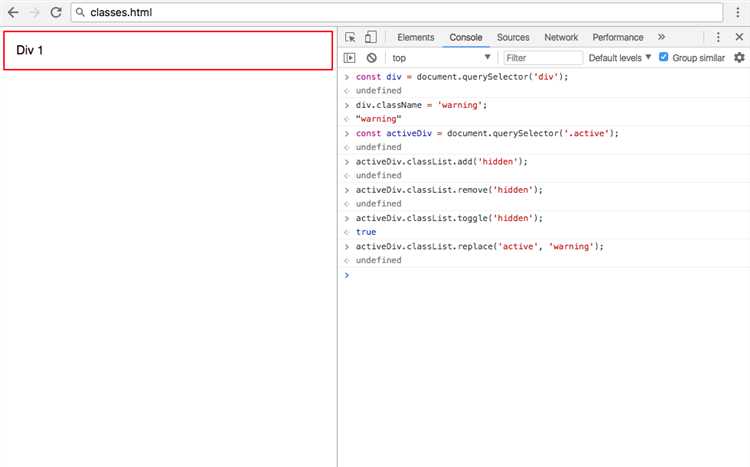The height and width of the screenshot is (467, 750).
Task: Click the browser forward arrow
Action: coord(34,13)
